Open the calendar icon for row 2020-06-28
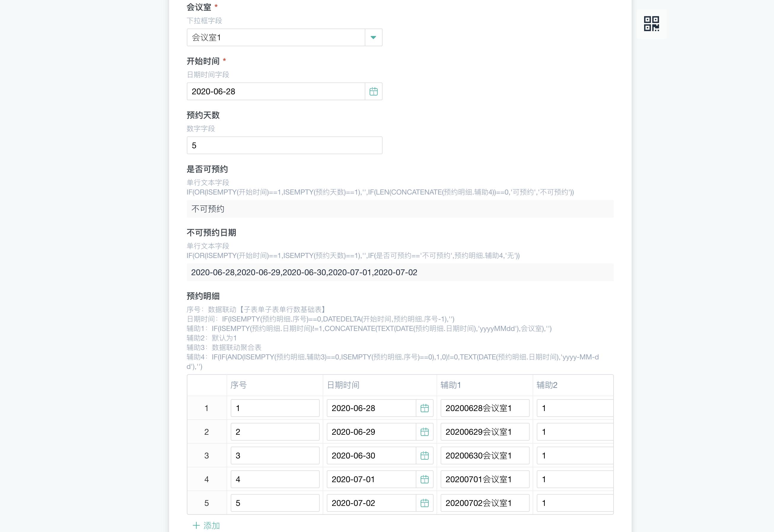Viewport: 774px width, 532px height. [x=424, y=408]
